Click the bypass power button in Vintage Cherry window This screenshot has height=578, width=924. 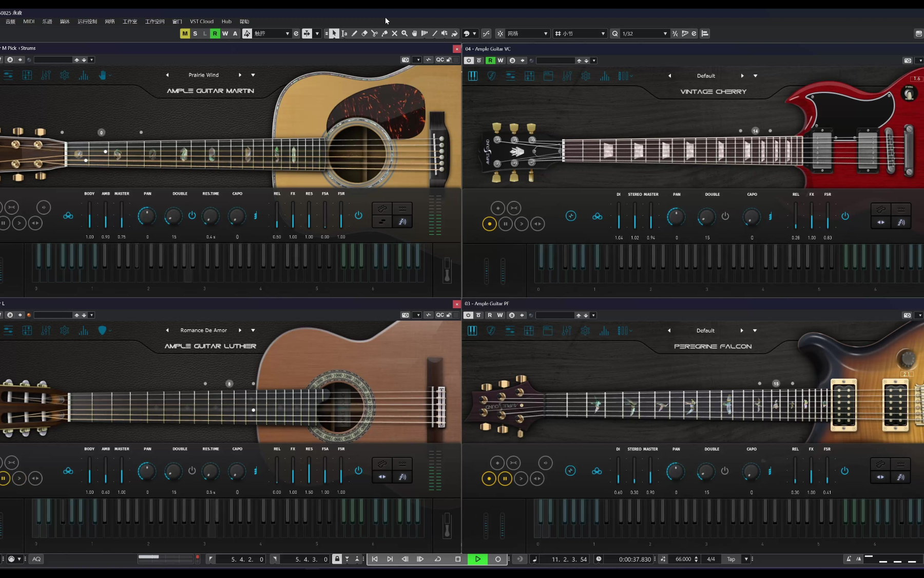tap(469, 61)
